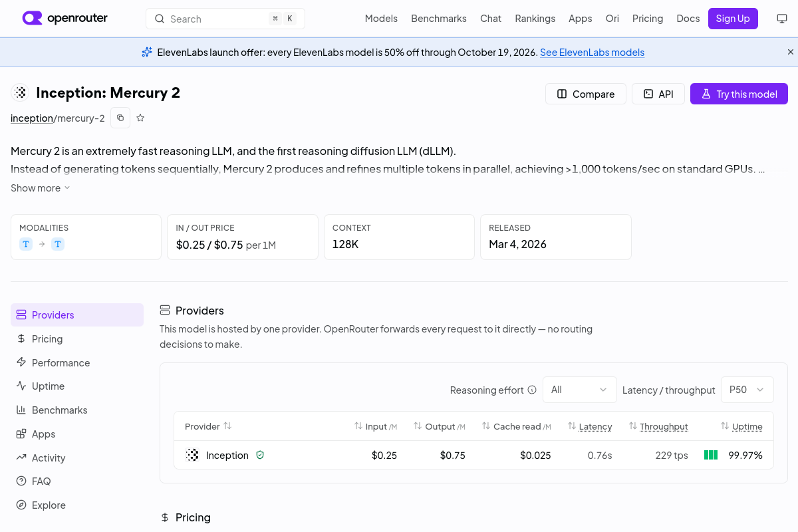This screenshot has width=798, height=532.
Task: Click the green uptime bars indicator
Action: 711,455
